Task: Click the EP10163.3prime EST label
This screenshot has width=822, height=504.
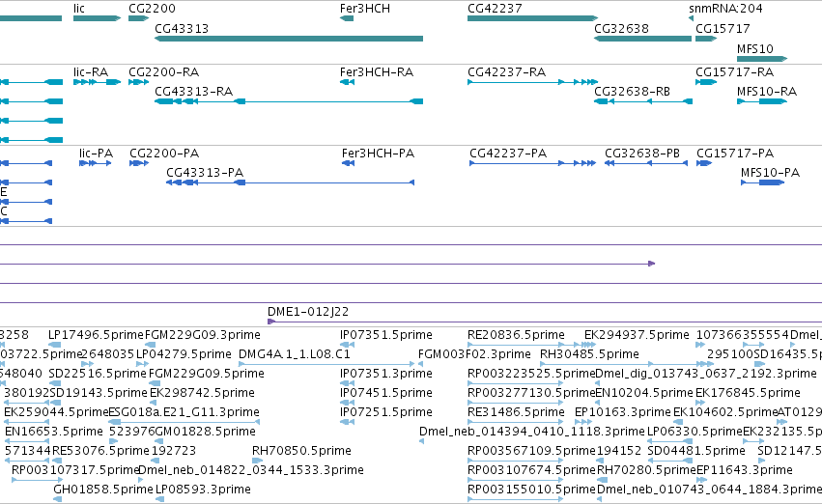Action: tap(623, 411)
